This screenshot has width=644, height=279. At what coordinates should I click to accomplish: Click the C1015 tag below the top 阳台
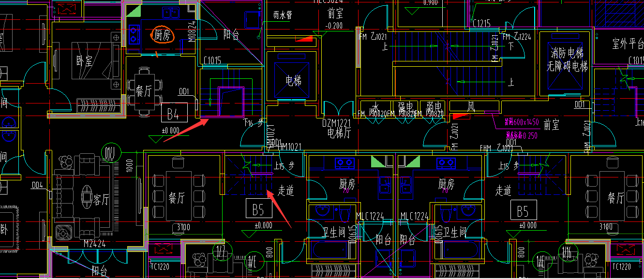(212, 60)
